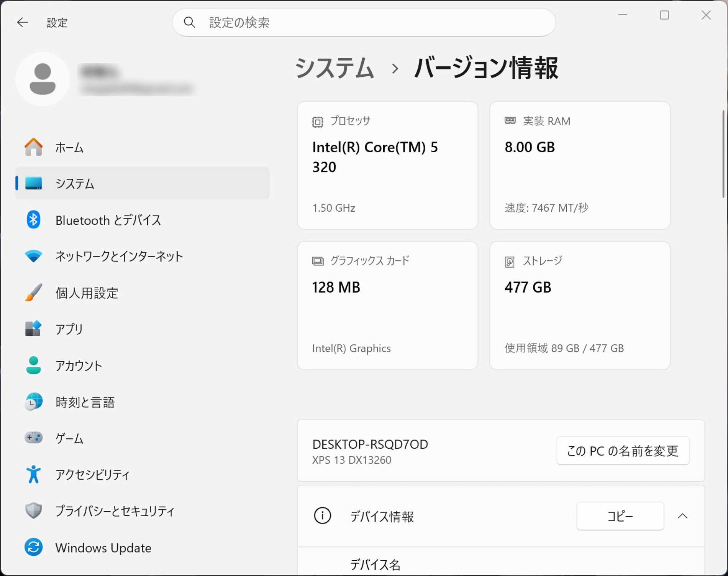Click the 個人用設定 paintbrush icon
728x576 pixels.
tap(33, 293)
